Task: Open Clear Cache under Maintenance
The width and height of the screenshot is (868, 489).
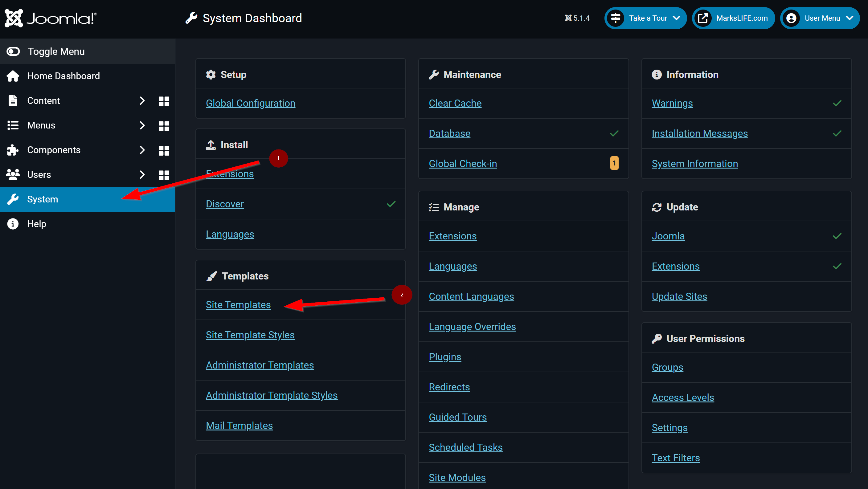Action: click(455, 103)
